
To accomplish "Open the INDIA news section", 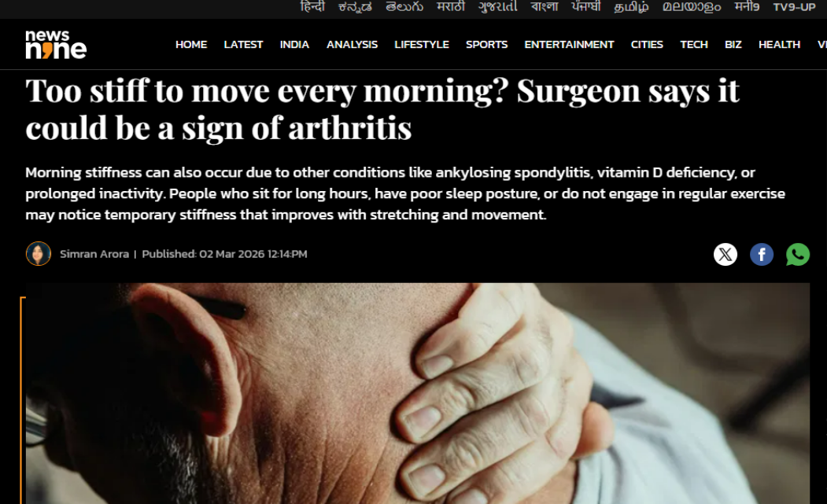I will click(294, 45).
